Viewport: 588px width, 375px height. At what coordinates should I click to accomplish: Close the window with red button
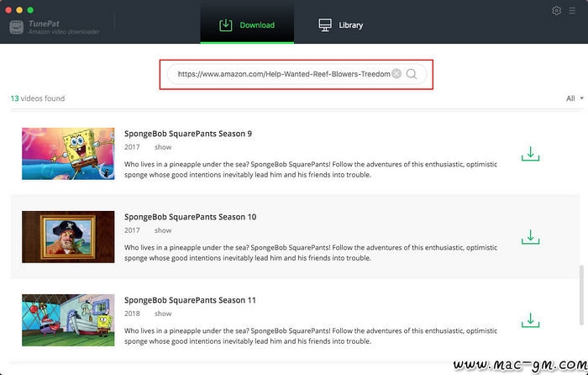(x=8, y=10)
